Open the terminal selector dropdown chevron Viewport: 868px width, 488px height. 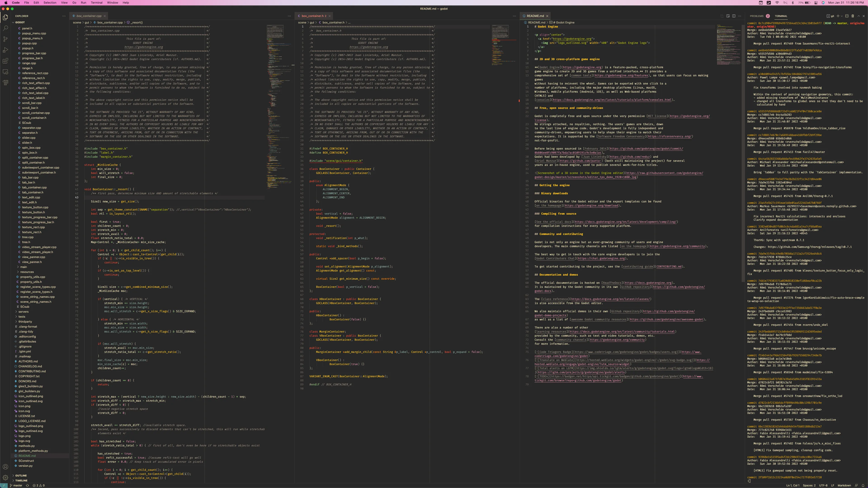click(842, 16)
